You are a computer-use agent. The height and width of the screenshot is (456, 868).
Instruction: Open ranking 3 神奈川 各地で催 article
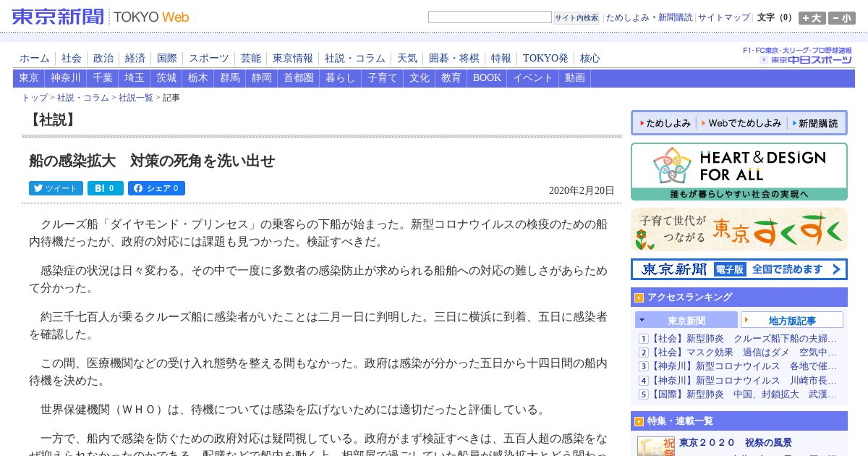pyautogui.click(x=744, y=366)
